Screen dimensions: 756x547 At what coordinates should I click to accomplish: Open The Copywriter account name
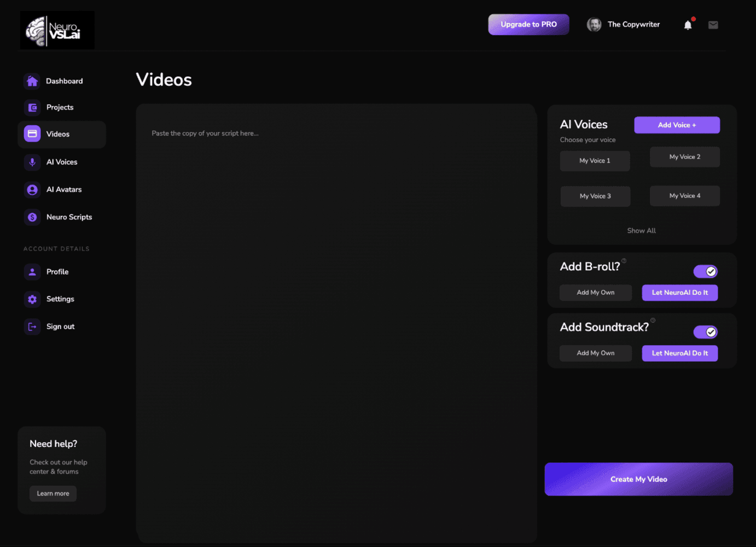[x=633, y=25]
